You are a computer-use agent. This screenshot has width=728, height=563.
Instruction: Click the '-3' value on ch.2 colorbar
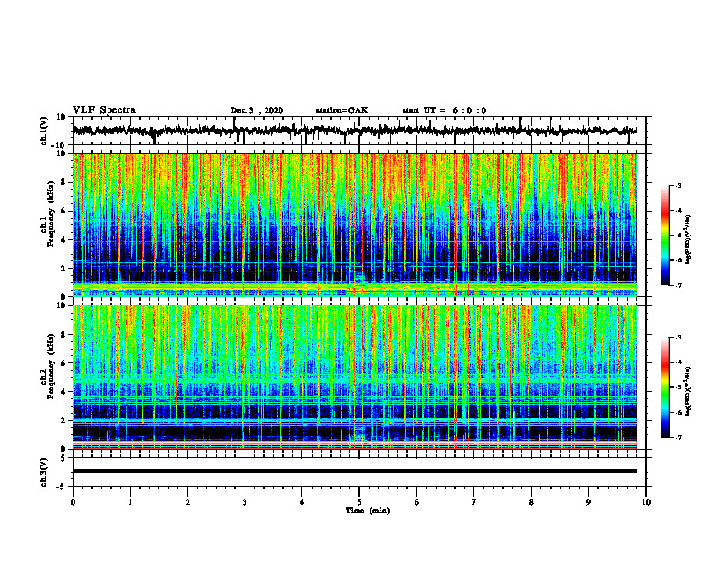pyautogui.click(x=677, y=338)
